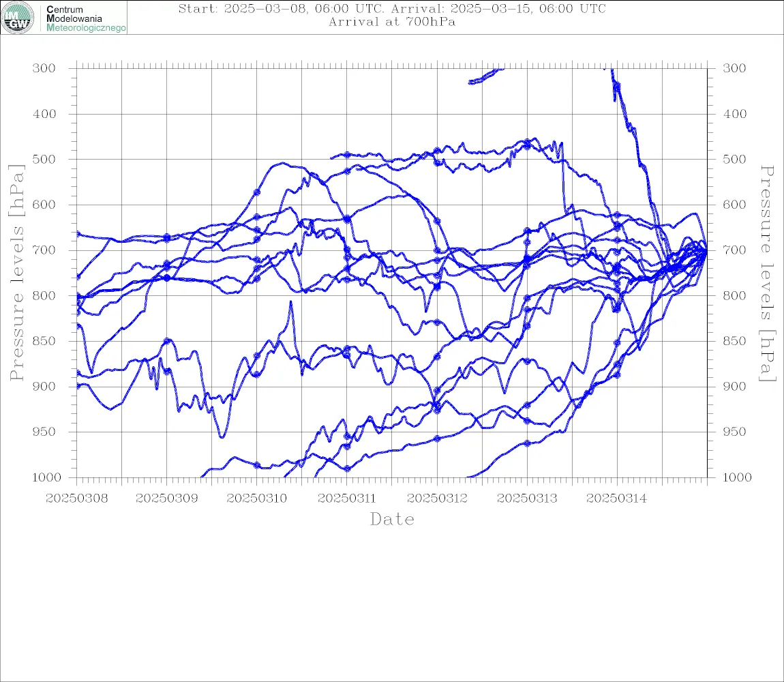Image resolution: width=784 pixels, height=682 pixels.
Task: Click the 20250311 date label
Action: tap(346, 499)
